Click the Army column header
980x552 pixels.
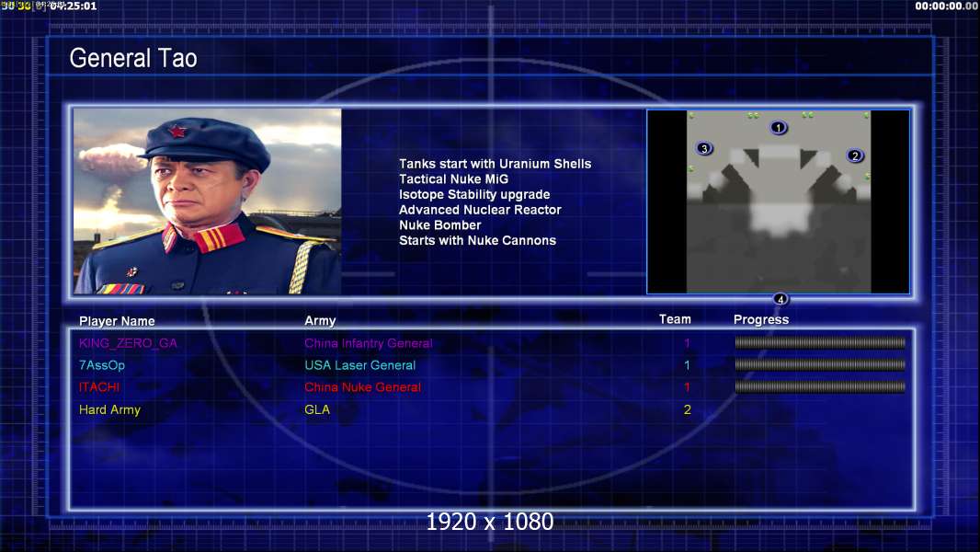[320, 321]
